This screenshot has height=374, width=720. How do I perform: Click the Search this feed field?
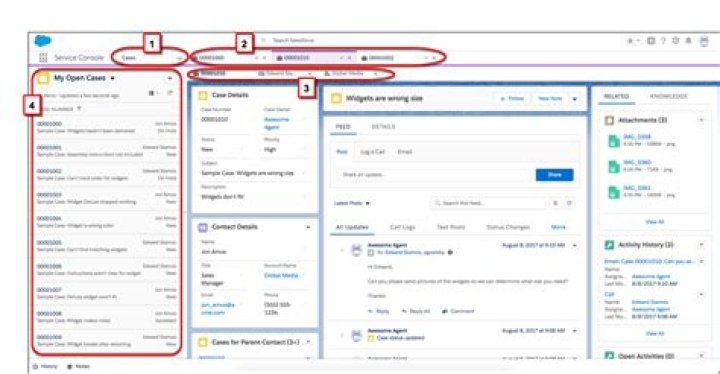click(x=489, y=203)
